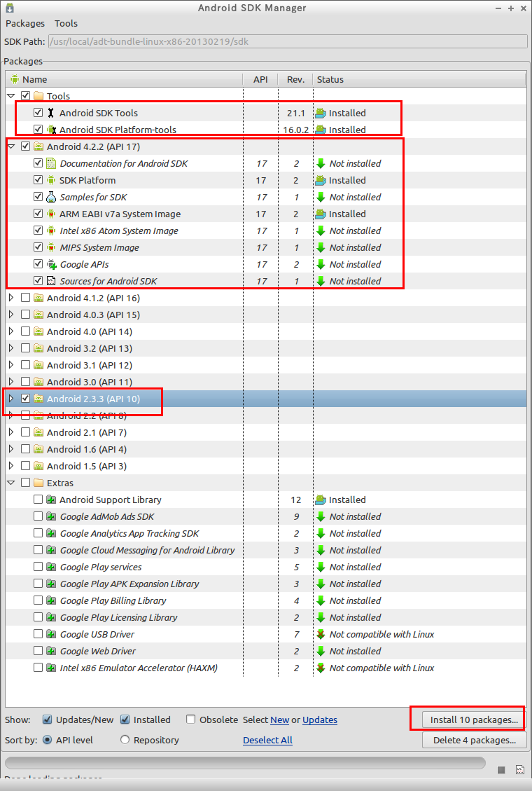Select the Google Cloud Messaging for Android Library row
The image size is (532, 791).
[266, 551]
